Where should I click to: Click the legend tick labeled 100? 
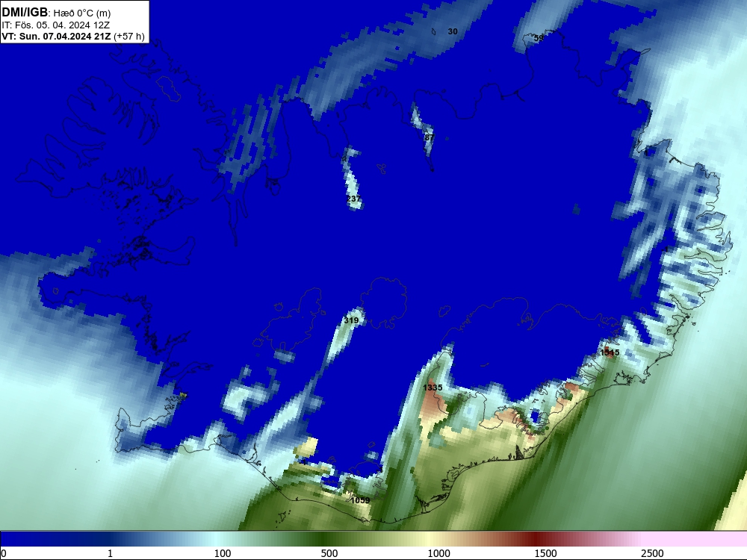[223, 554]
